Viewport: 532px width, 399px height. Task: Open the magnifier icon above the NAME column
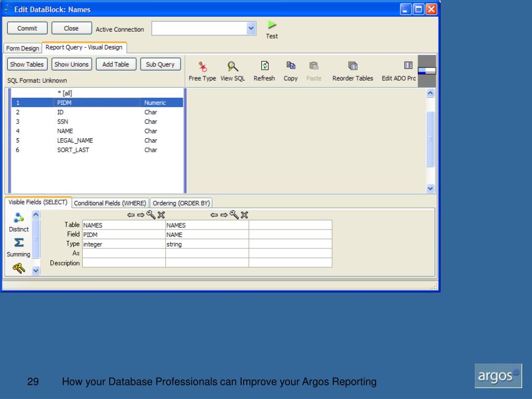[234, 215]
